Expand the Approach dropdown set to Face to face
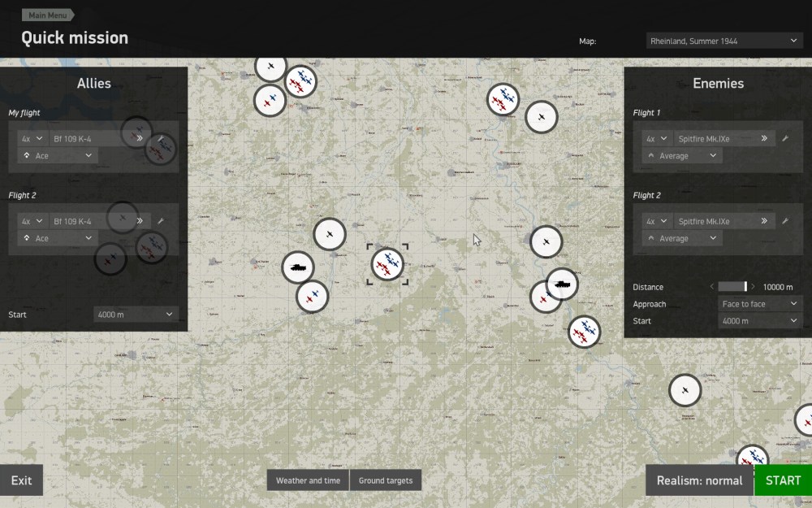This screenshot has height=508, width=812. (x=760, y=304)
